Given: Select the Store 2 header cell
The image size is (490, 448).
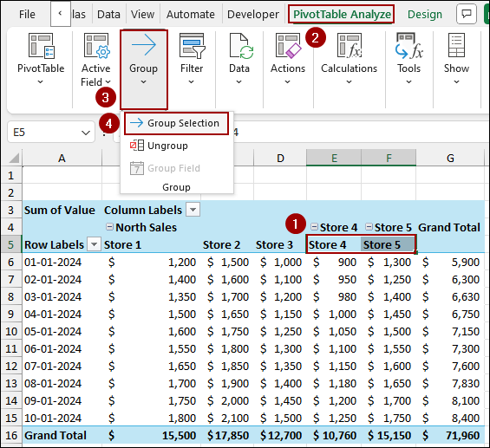Looking at the screenshot, I should [227, 244].
